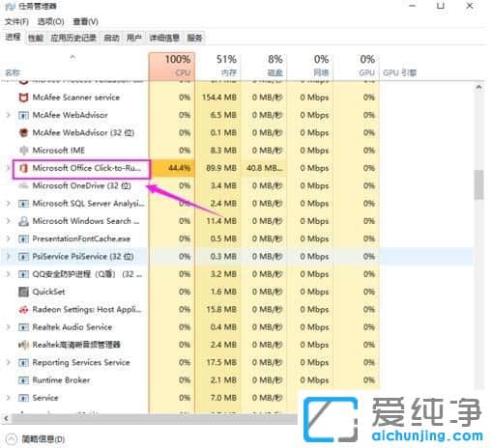The height and width of the screenshot is (448, 491).
Task: Click the Runtime Broker icon
Action: pyautogui.click(x=23, y=380)
